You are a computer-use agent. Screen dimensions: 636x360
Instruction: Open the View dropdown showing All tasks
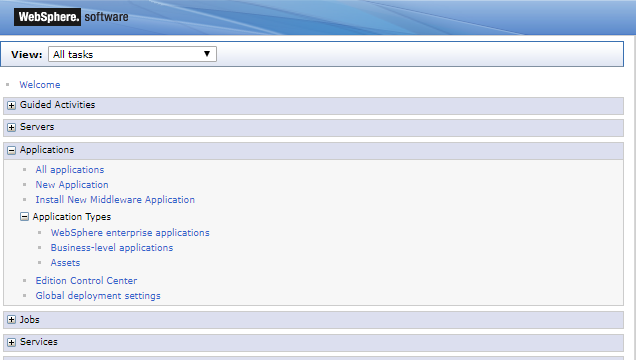click(x=132, y=54)
